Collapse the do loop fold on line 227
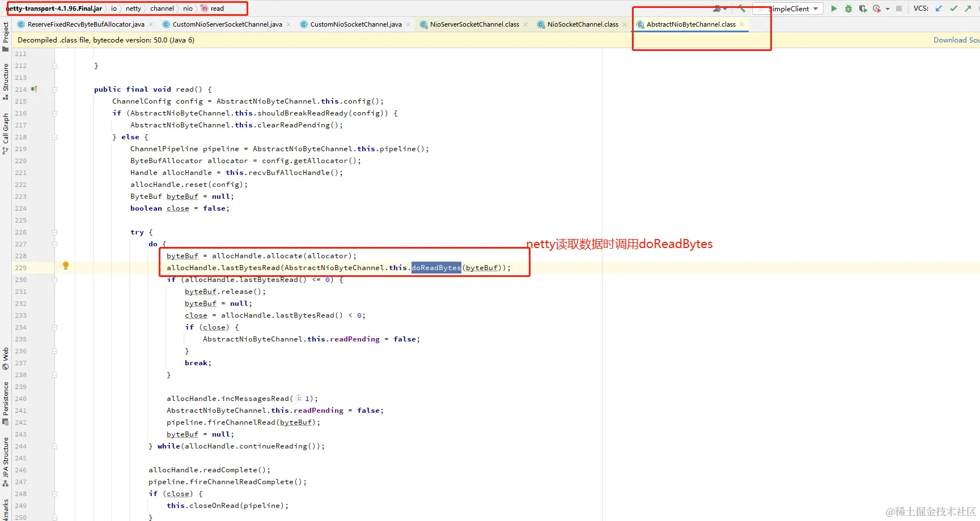The width and height of the screenshot is (980, 521). [55, 244]
